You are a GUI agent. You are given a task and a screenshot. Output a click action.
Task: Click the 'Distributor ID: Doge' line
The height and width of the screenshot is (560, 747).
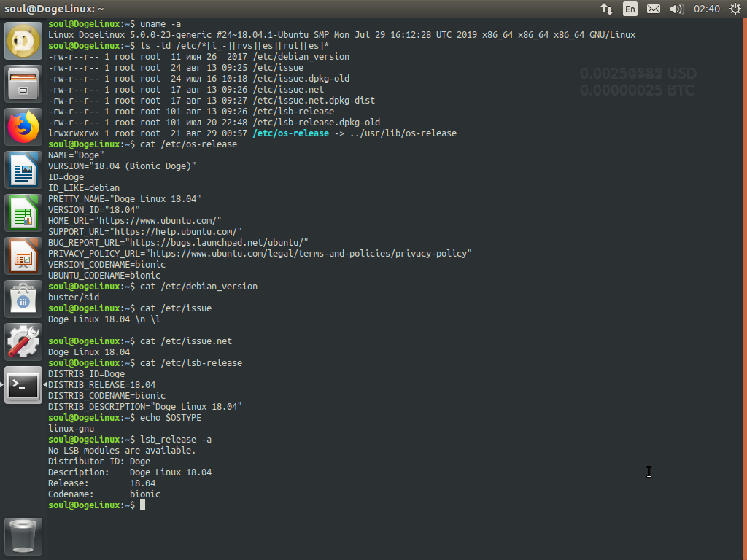click(x=99, y=462)
